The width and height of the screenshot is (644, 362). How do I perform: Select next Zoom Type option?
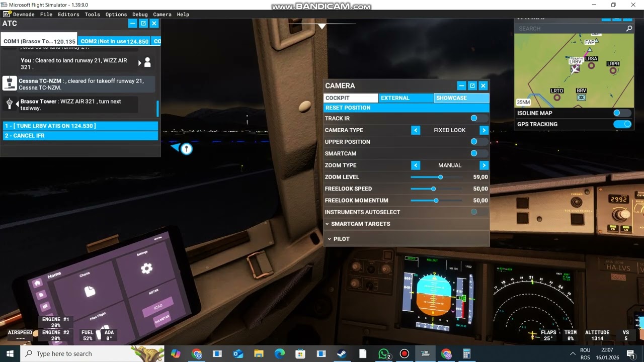click(x=484, y=165)
